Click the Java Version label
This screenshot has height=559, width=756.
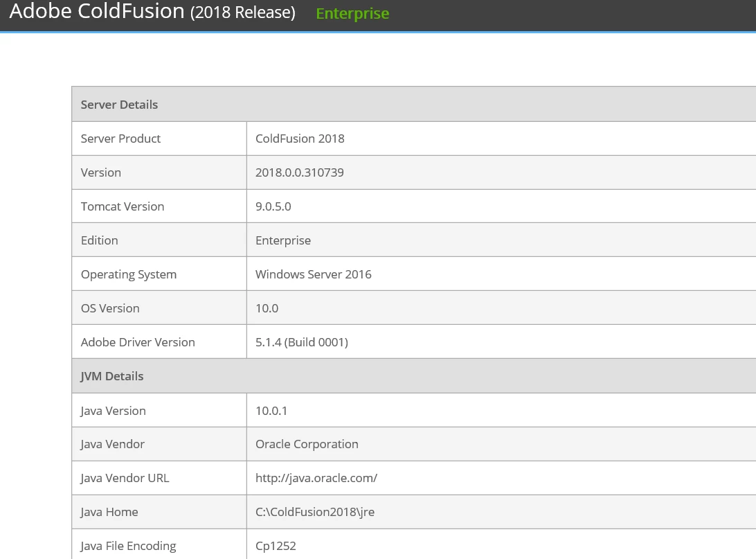[x=113, y=411]
